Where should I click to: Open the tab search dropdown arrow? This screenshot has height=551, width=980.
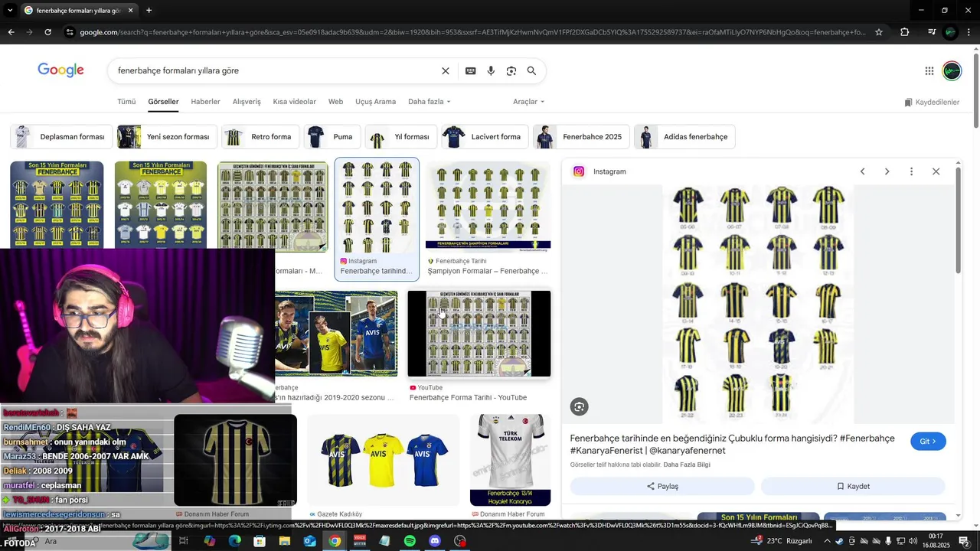pyautogui.click(x=10, y=11)
